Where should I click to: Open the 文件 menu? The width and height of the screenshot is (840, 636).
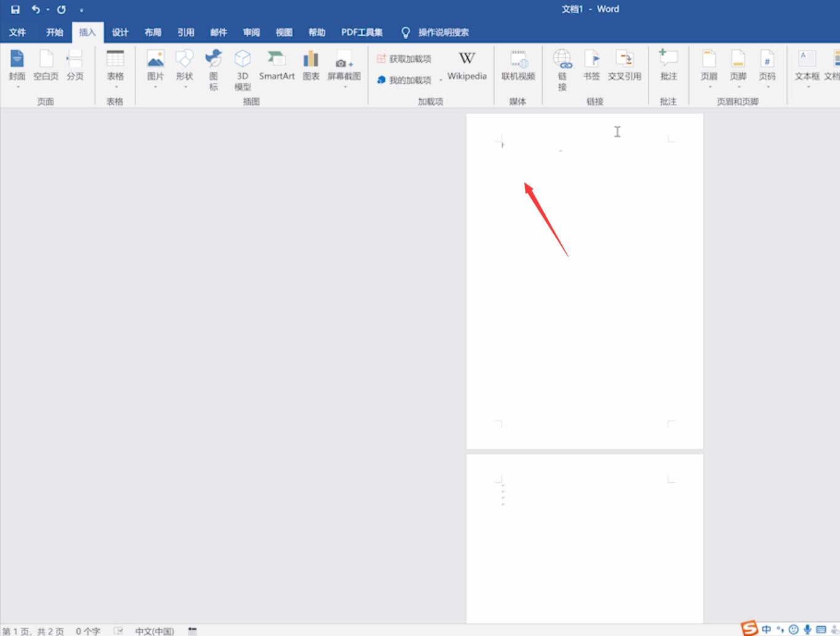(x=17, y=32)
